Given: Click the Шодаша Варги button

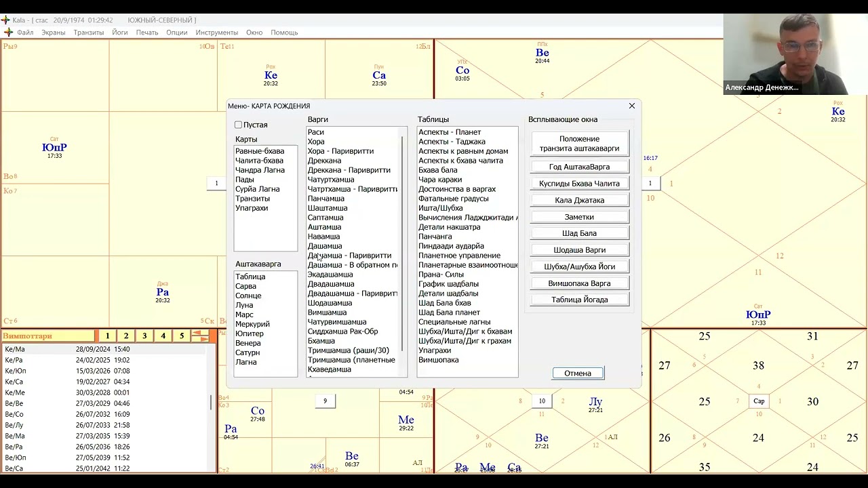Looking at the screenshot, I should coord(579,250).
